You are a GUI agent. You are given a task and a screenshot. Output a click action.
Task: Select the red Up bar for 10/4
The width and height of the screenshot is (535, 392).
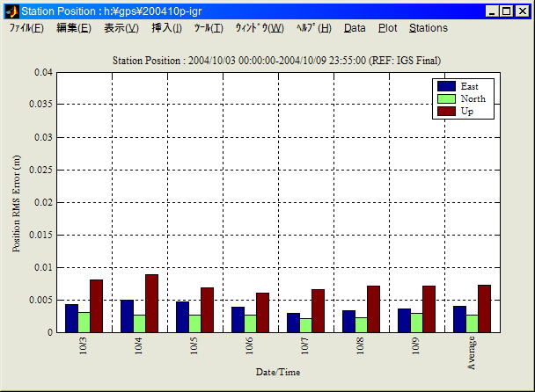pyautogui.click(x=151, y=303)
